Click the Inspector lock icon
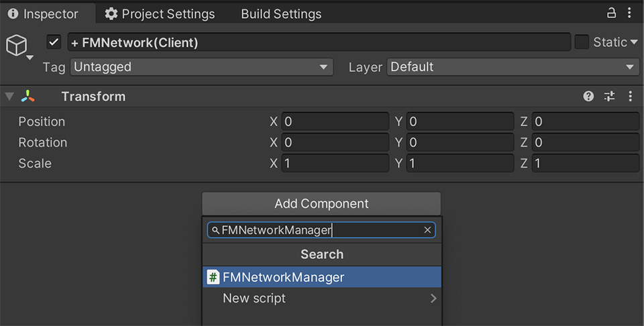 point(611,13)
